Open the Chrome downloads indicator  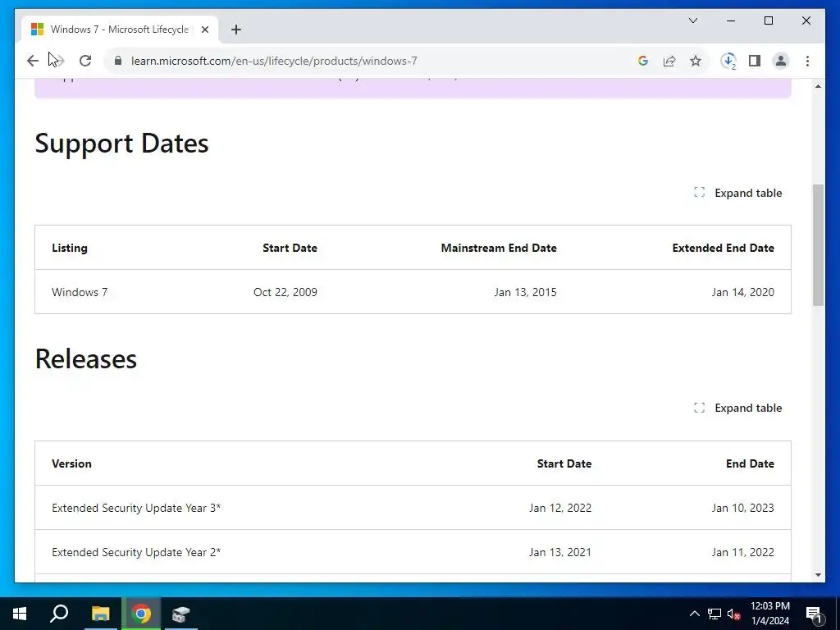(728, 61)
